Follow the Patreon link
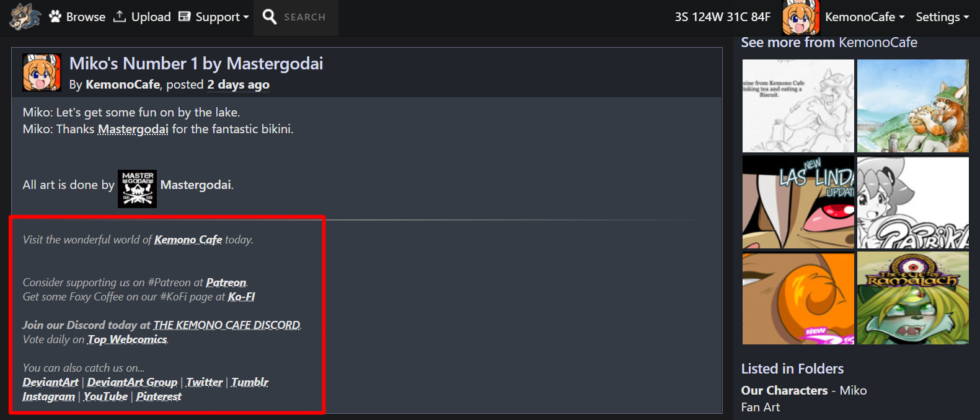 226,282
